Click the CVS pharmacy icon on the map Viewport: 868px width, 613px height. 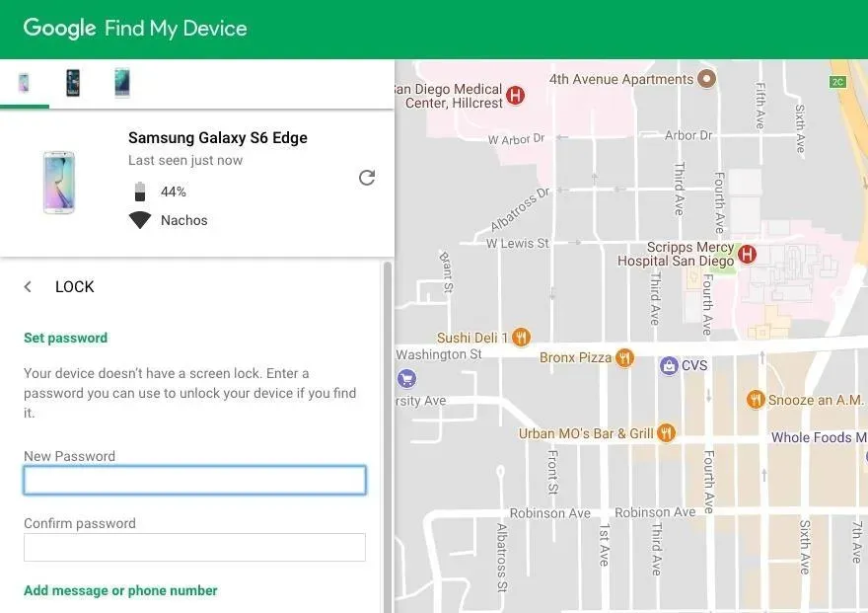pyautogui.click(x=671, y=365)
